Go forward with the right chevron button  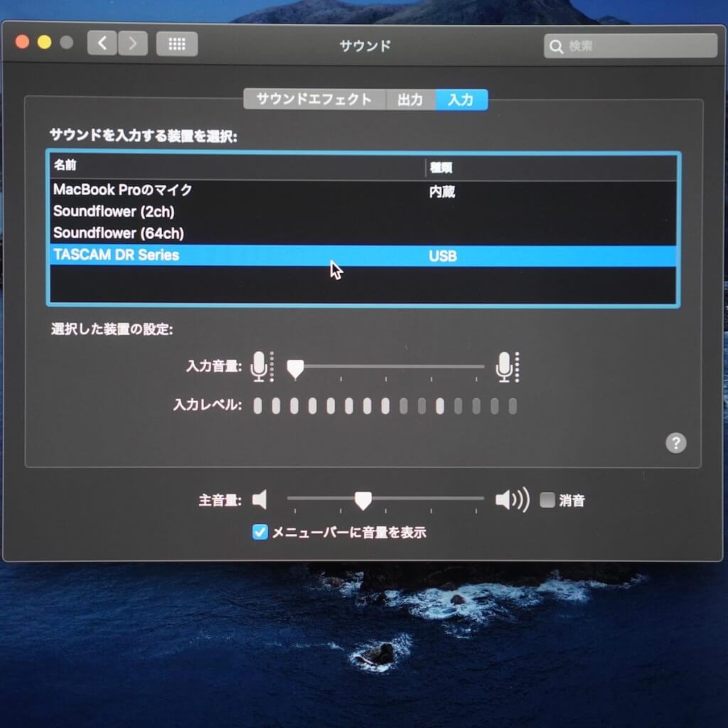pos(133,43)
